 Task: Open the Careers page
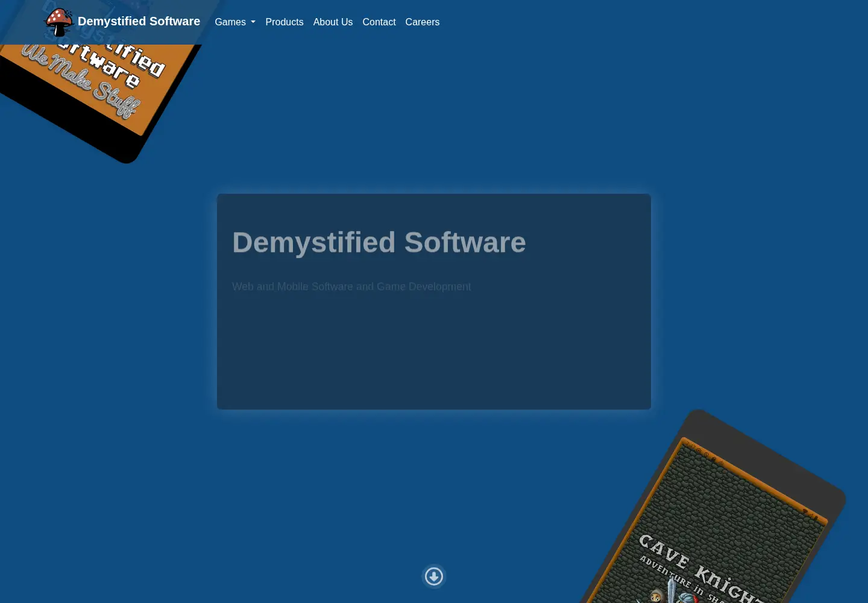423,22
